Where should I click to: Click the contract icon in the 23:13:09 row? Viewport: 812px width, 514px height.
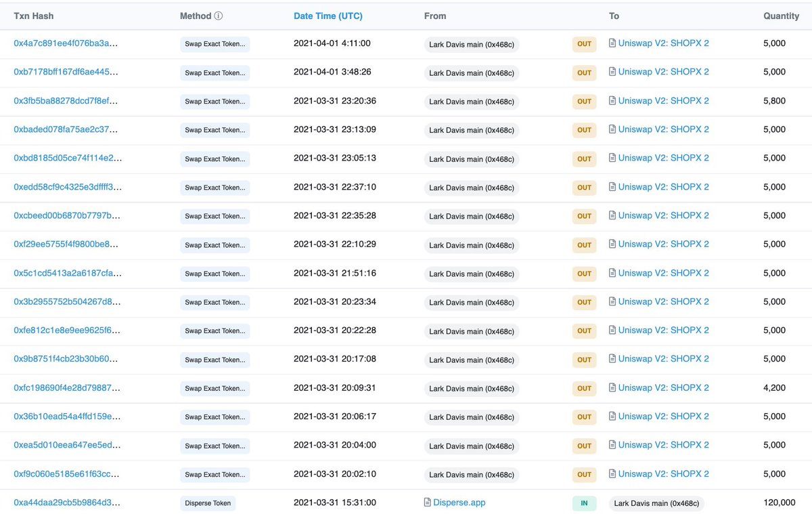(612, 129)
